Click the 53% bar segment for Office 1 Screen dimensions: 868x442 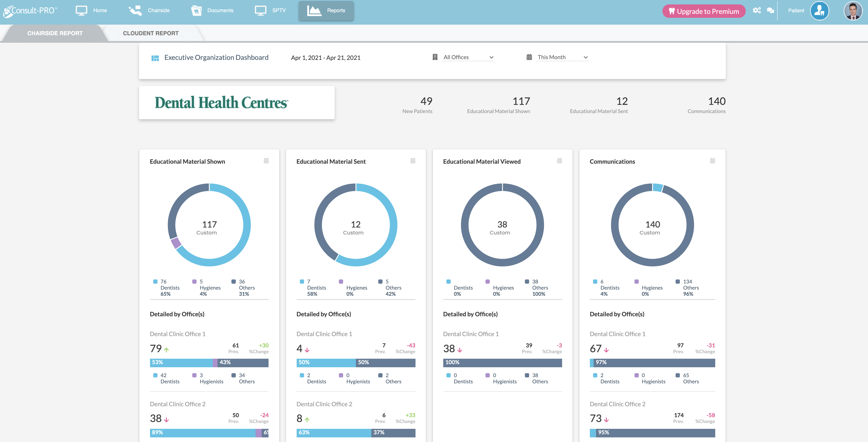181,363
